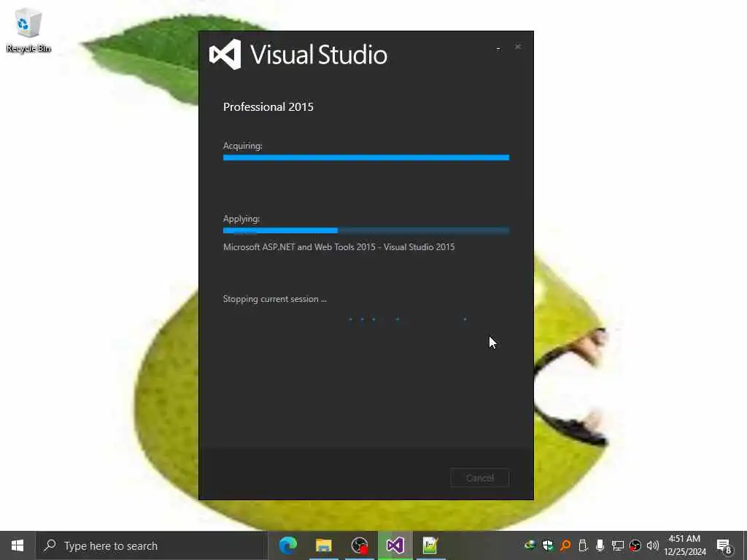Click the green globe tray icon

530,545
